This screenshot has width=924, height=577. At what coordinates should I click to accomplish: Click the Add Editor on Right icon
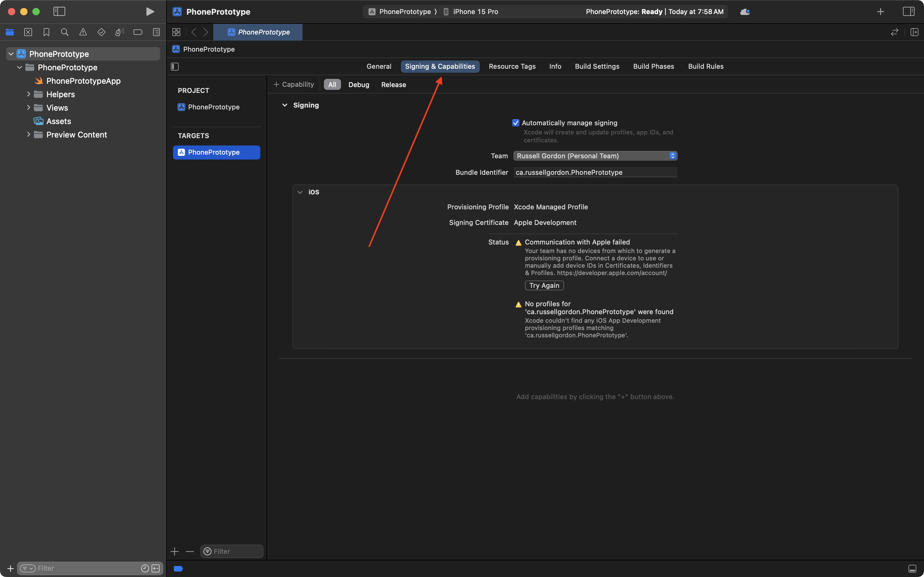click(914, 32)
